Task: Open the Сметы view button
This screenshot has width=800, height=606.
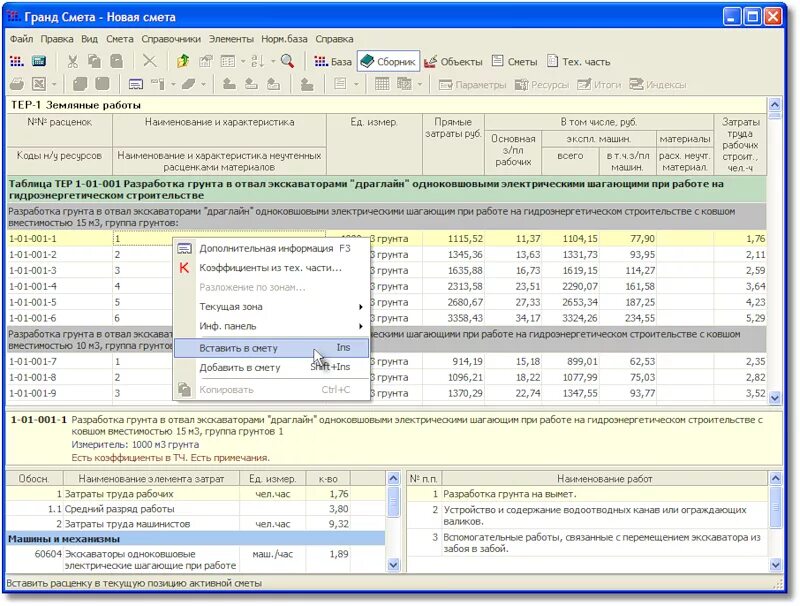Action: 514,62
